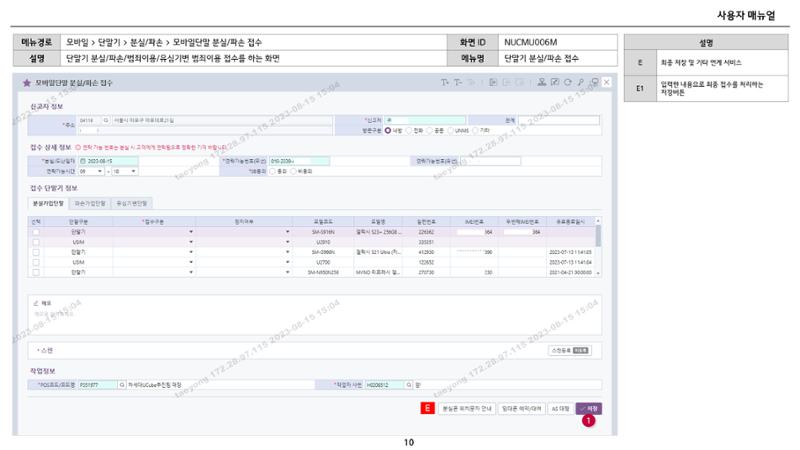
Task: Select the 내방 visit type radio button
Action: pyautogui.click(x=388, y=131)
